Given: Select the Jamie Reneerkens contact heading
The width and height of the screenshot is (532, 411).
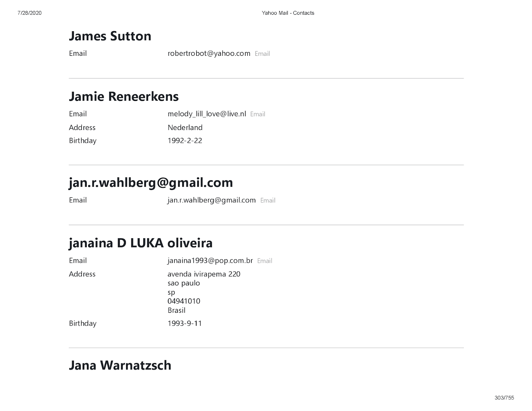Looking at the screenshot, I should [x=124, y=96].
